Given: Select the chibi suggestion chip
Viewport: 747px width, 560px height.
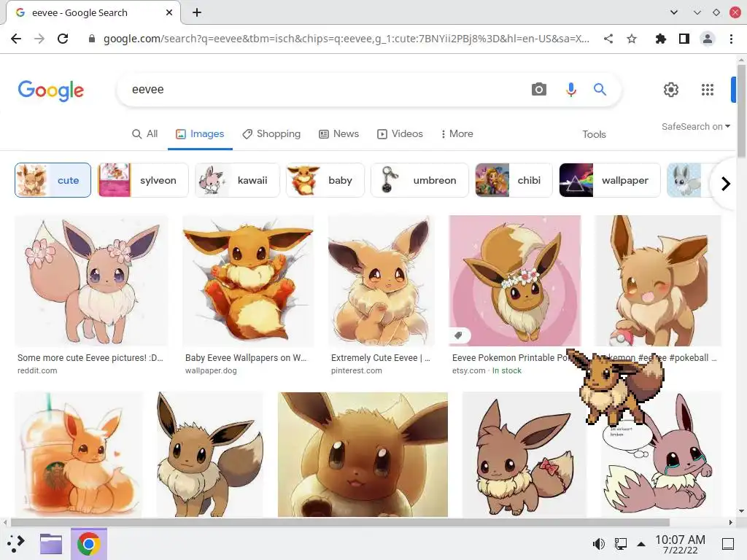Looking at the screenshot, I should point(514,180).
